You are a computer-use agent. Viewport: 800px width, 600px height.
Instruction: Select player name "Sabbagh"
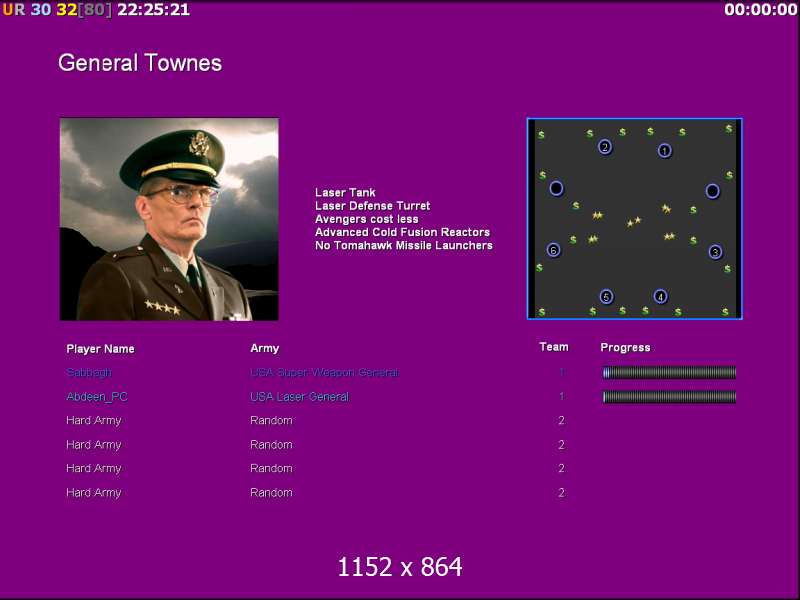point(89,372)
